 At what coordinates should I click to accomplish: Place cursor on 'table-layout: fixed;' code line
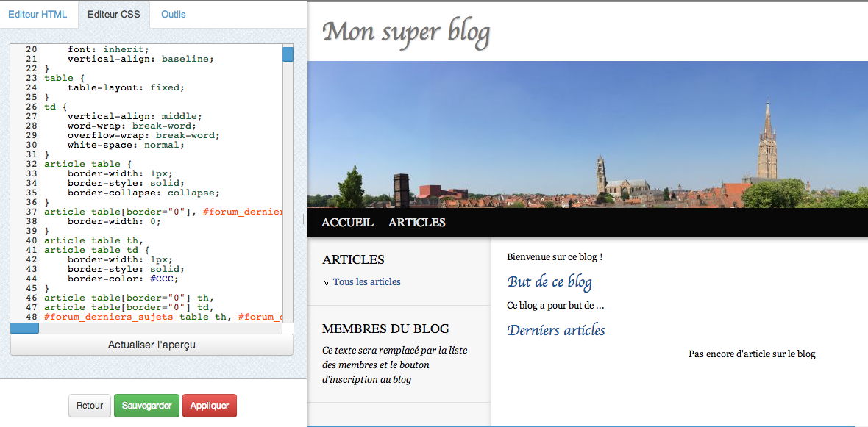click(x=126, y=87)
